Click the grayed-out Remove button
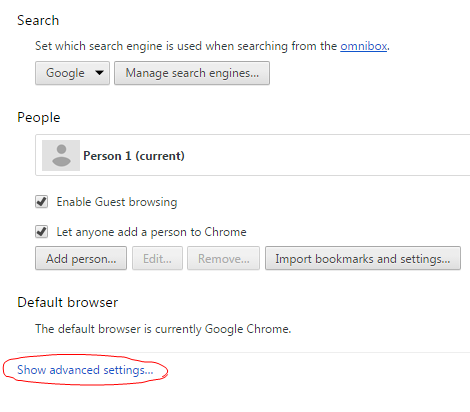470x412 pixels. click(223, 258)
